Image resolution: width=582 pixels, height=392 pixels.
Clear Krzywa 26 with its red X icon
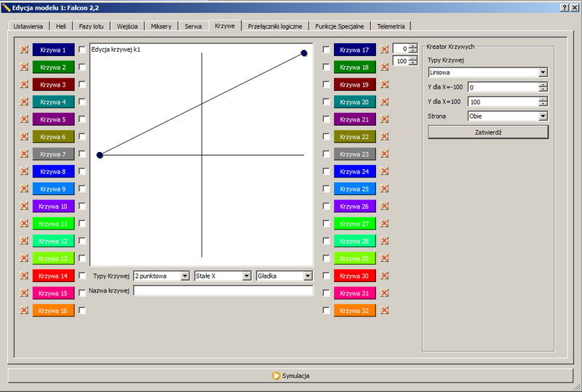pyautogui.click(x=385, y=206)
